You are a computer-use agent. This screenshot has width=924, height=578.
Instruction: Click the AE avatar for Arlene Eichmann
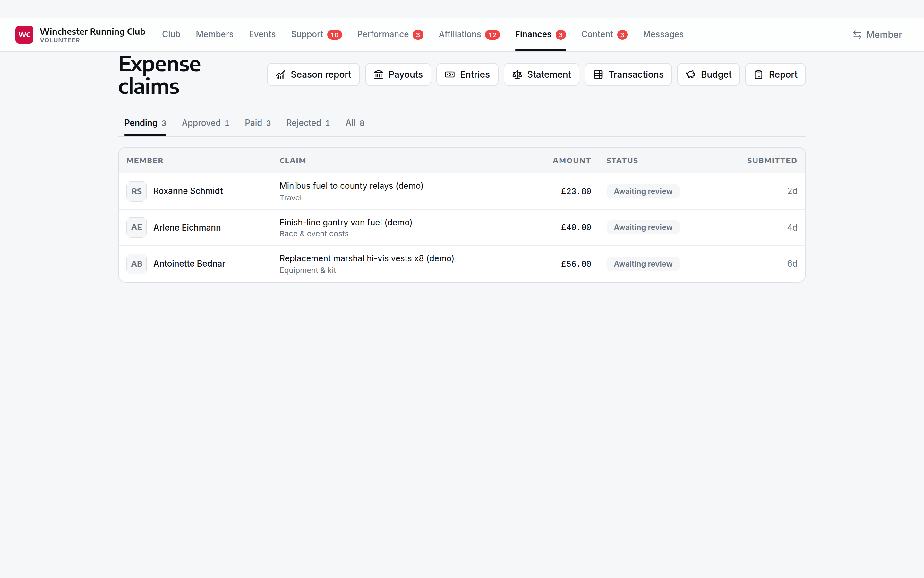coord(137,227)
